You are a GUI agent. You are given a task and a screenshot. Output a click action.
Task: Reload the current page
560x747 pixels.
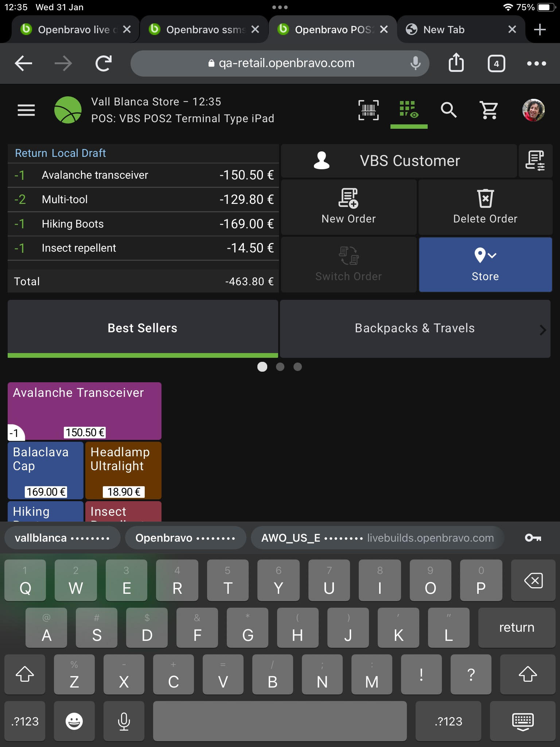point(104,63)
